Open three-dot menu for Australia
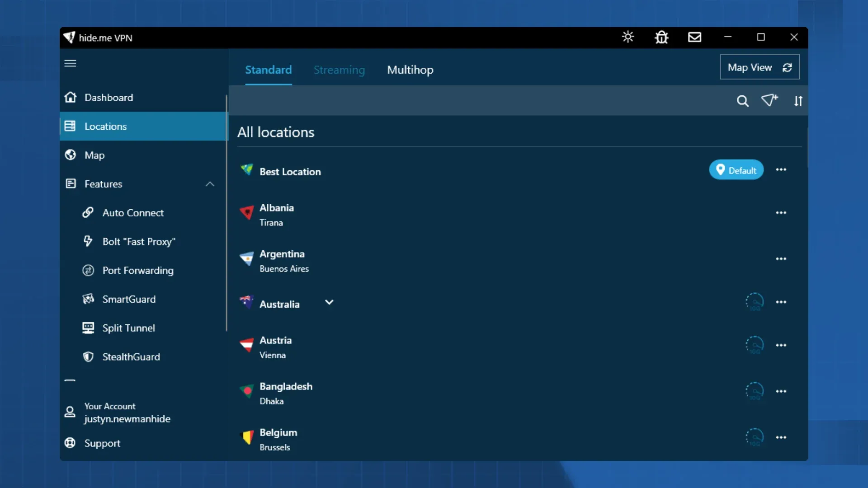Screen dimensions: 868x488 click(781, 302)
